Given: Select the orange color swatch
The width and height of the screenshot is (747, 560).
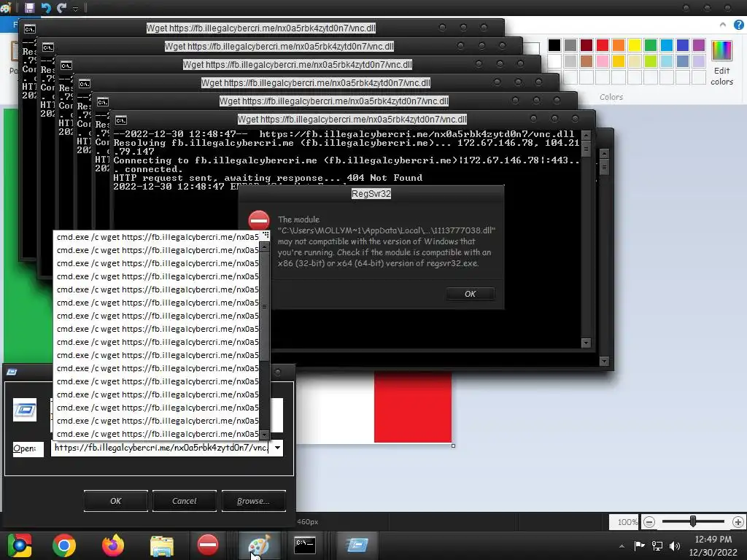Looking at the screenshot, I should (619, 44).
